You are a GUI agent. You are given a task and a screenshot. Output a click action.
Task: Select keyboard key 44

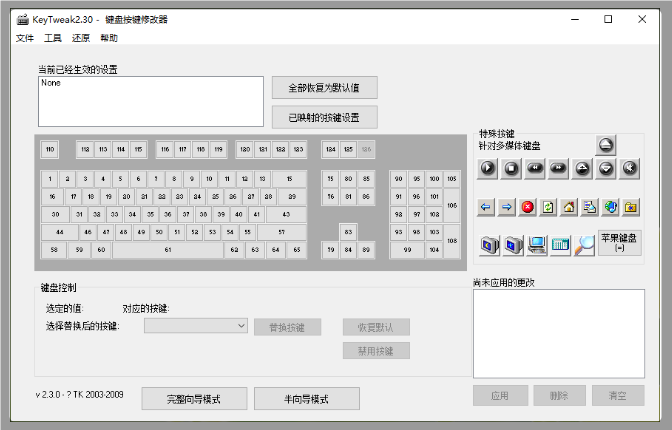pyautogui.click(x=60, y=232)
